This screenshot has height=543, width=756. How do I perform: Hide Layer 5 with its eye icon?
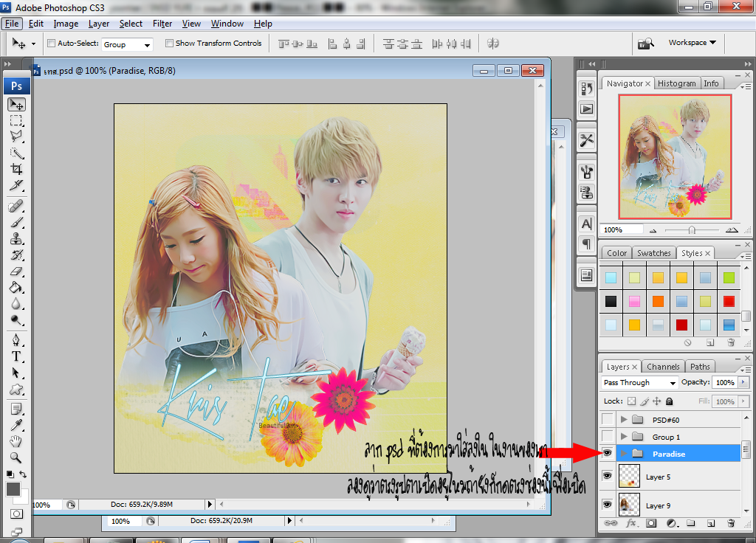click(607, 477)
